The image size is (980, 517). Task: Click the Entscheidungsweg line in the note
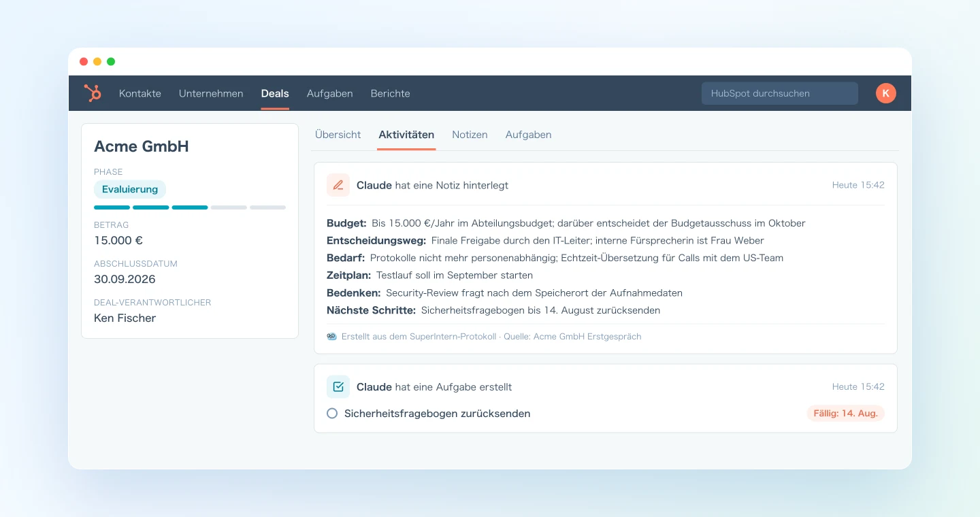pos(545,240)
